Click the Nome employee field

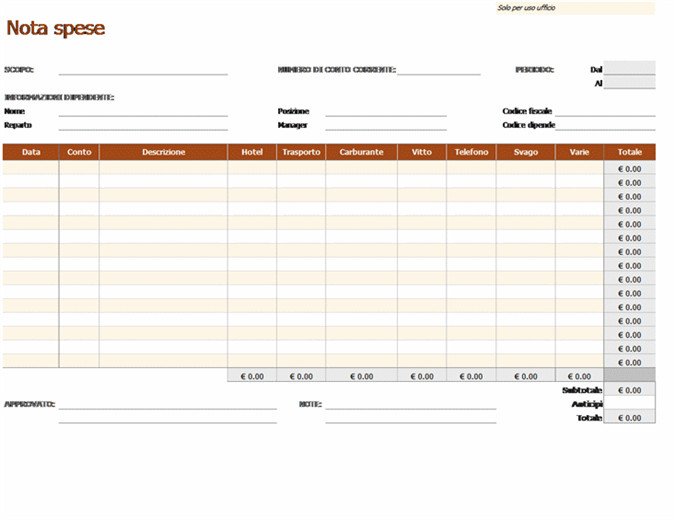(143, 111)
